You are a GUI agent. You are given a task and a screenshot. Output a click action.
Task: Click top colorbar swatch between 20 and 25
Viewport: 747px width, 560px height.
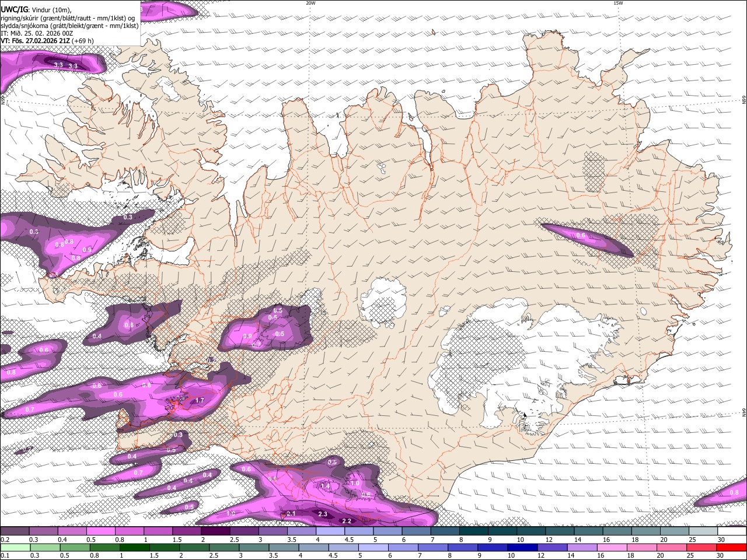click(x=675, y=531)
